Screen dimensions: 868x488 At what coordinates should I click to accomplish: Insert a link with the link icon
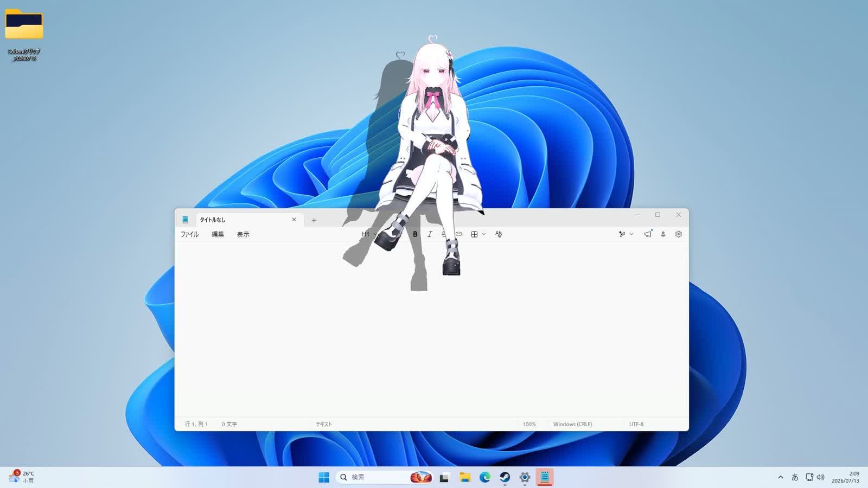point(459,234)
